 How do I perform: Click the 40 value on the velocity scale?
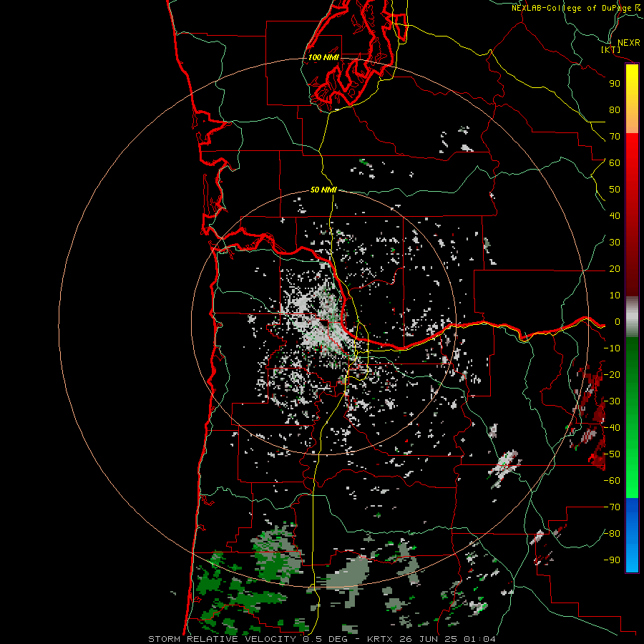coord(615,216)
